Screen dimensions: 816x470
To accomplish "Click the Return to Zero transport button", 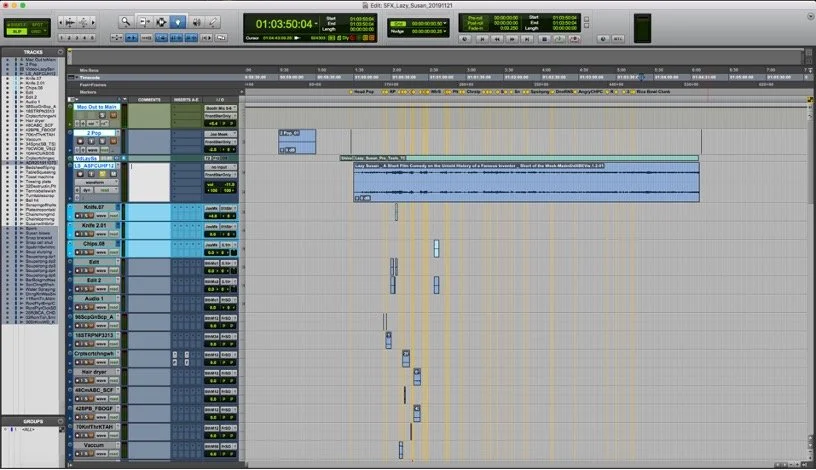I will (482, 39).
